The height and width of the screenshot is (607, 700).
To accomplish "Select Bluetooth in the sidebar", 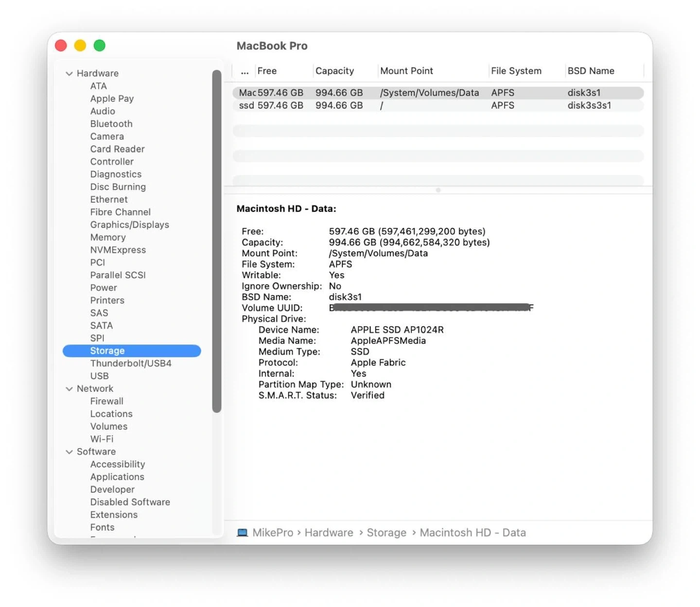I will tap(111, 124).
